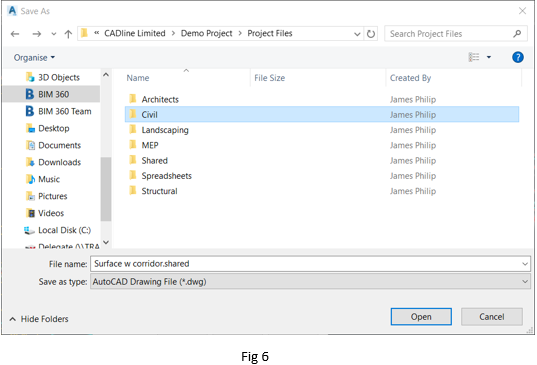
Task: Sort by the Name column header
Action: [138, 78]
